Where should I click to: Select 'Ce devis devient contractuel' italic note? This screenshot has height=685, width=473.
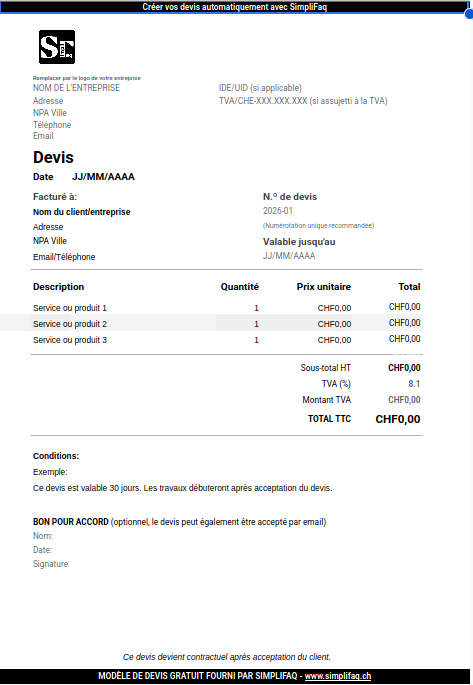227,657
